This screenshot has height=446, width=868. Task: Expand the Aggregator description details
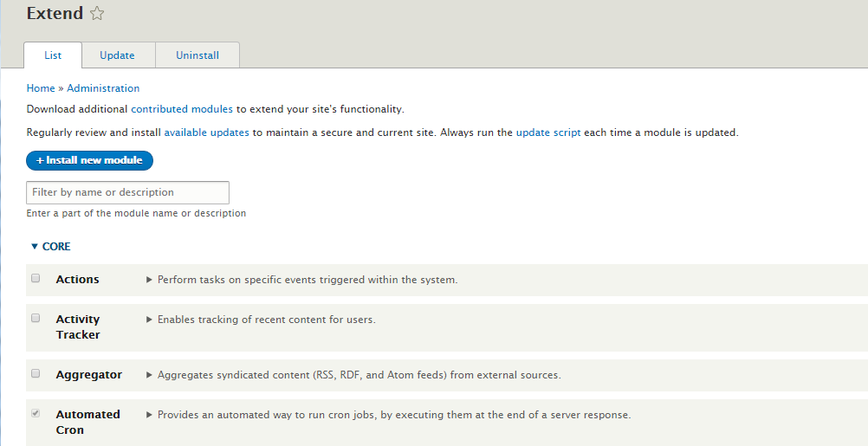click(353, 375)
